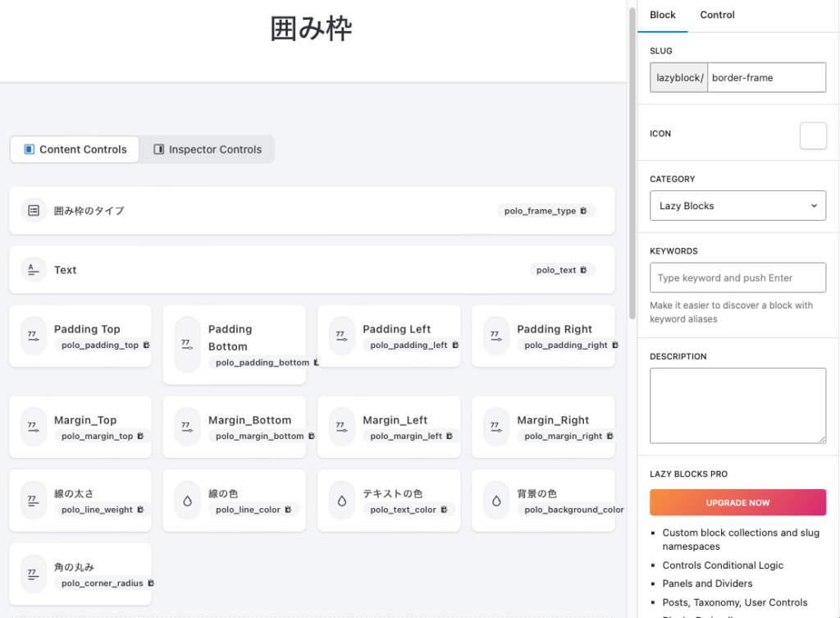The image size is (840, 618).
Task: Click the droplet icon on テキストの色
Action: pos(342,501)
